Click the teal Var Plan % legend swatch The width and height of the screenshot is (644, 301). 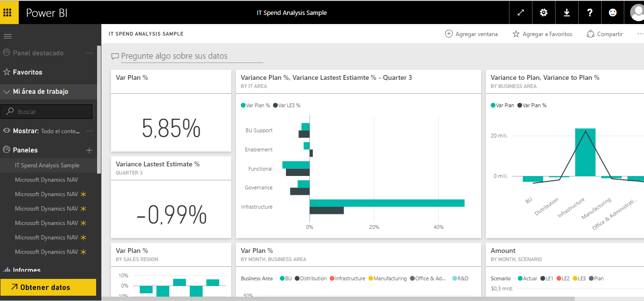point(242,105)
